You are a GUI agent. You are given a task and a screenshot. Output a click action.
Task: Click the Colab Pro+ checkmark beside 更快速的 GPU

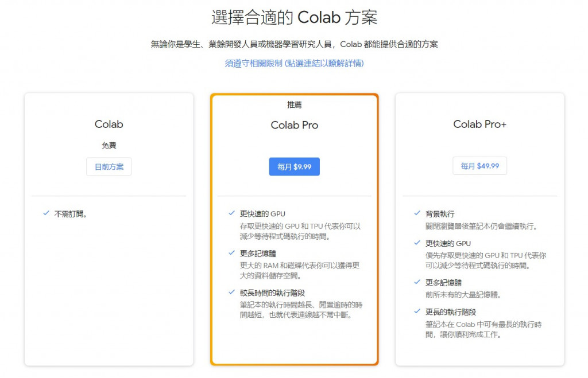417,243
